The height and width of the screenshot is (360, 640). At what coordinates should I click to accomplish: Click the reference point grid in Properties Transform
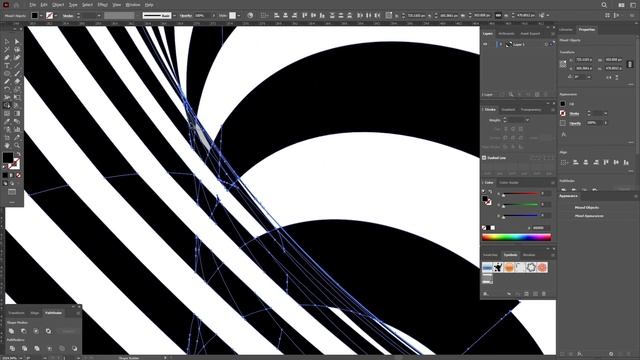tap(563, 64)
